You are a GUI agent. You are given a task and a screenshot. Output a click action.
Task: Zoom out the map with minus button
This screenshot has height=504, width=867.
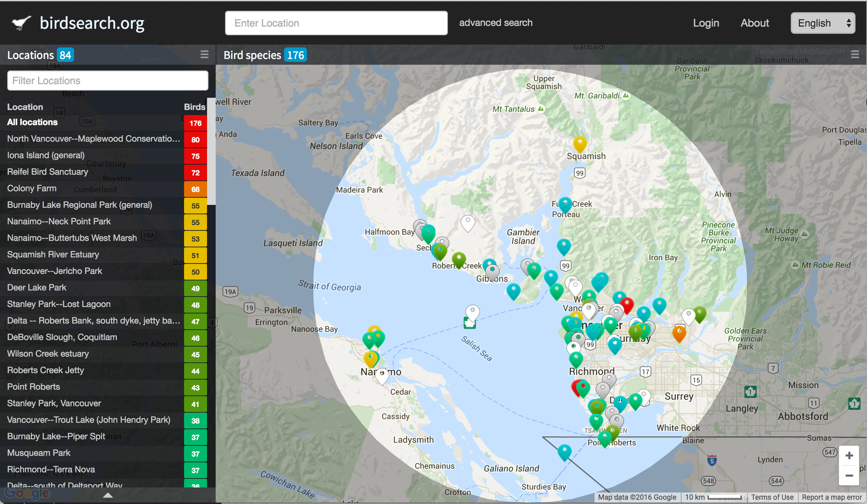tap(849, 476)
